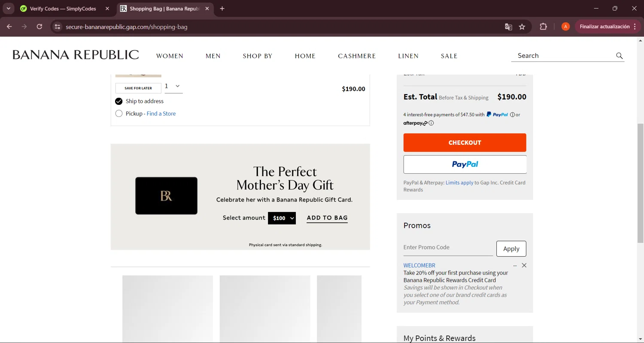Close the Verify Codes SimplyCodes tab
Viewport: 644px width, 343px height.
point(107,9)
